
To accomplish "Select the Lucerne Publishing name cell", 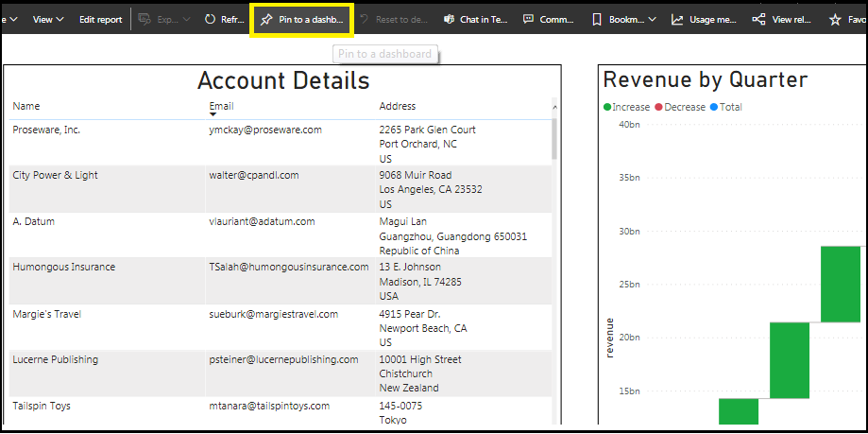I will [x=56, y=359].
